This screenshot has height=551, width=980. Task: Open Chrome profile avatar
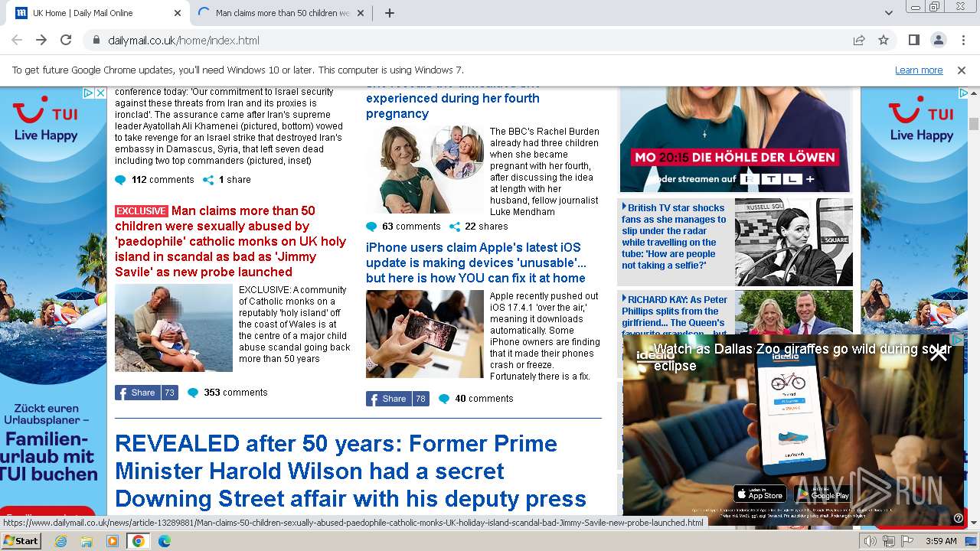[x=938, y=40]
